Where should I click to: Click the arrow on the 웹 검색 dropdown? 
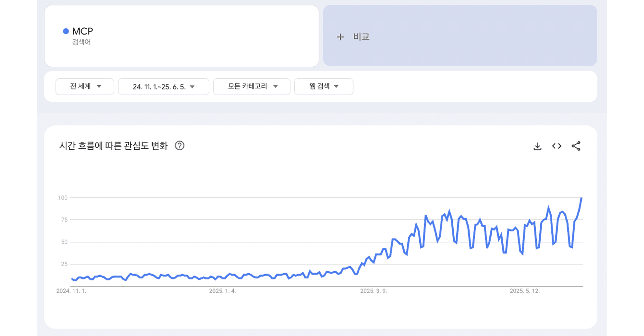pos(336,87)
